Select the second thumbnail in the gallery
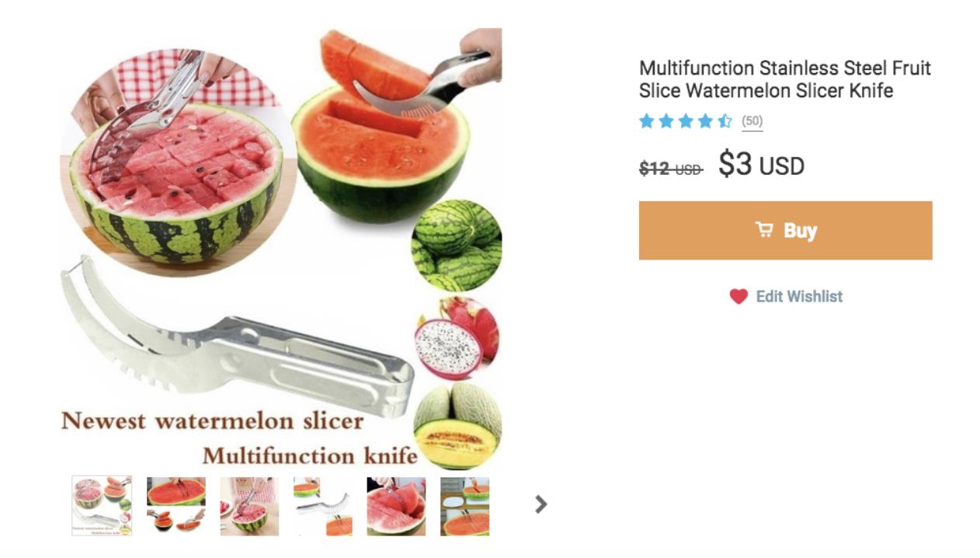The image size is (980, 558). tap(176, 506)
